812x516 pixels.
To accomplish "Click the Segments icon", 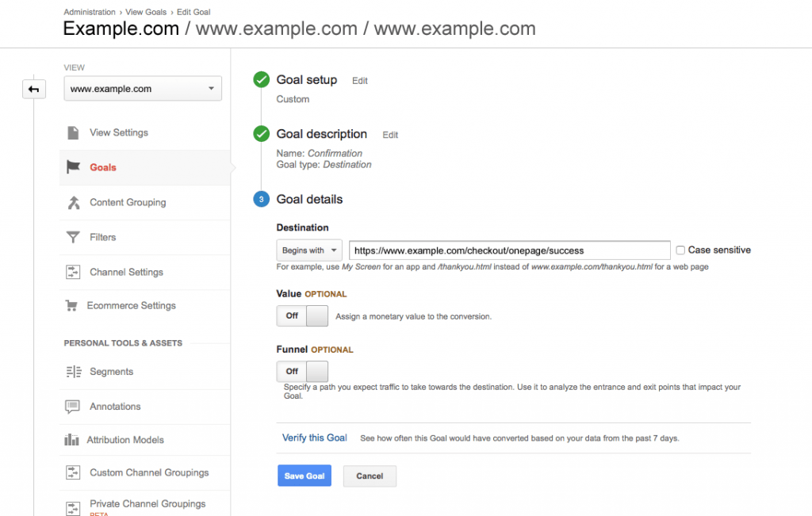I will (74, 372).
